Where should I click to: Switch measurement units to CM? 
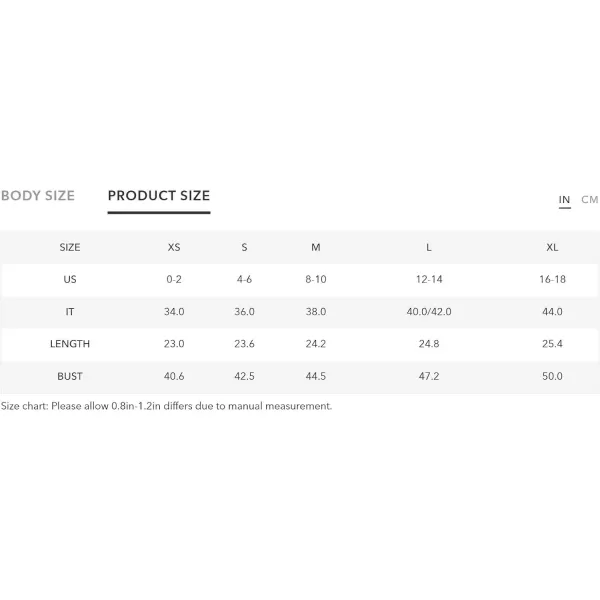590,200
